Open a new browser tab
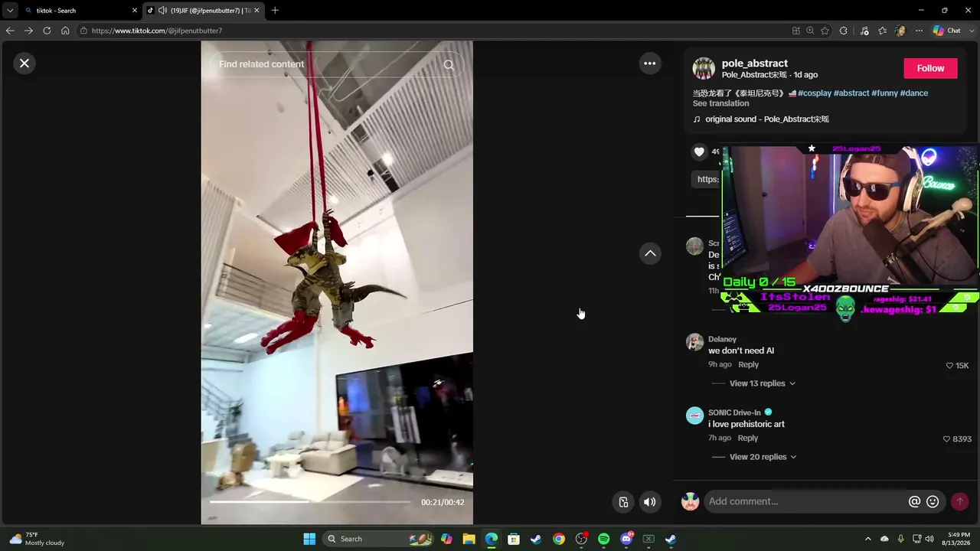 (x=275, y=11)
